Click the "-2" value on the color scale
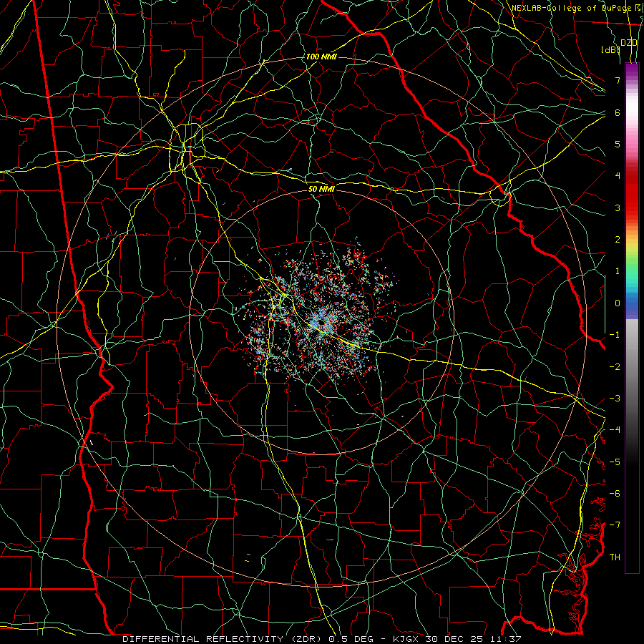 click(615, 367)
